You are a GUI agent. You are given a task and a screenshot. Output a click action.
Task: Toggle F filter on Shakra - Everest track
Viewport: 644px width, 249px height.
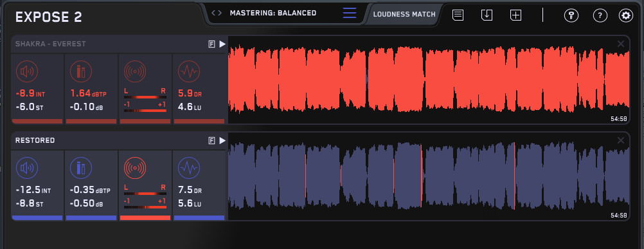(x=212, y=44)
